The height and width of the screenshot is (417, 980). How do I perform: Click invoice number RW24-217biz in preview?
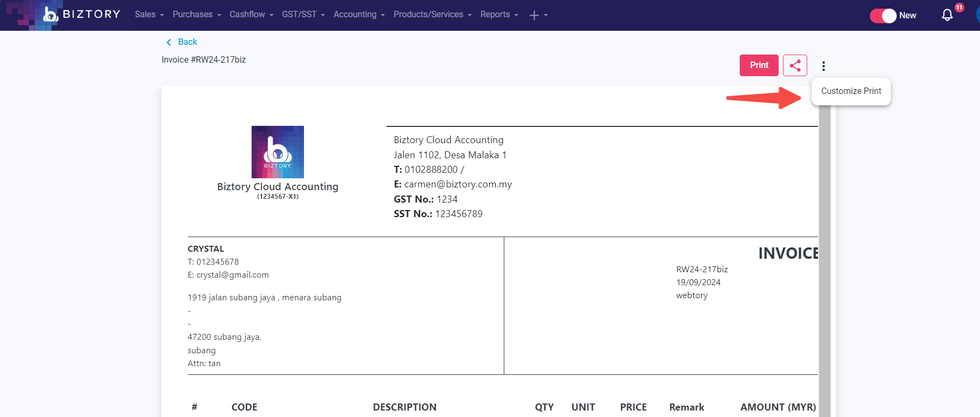pyautogui.click(x=702, y=270)
